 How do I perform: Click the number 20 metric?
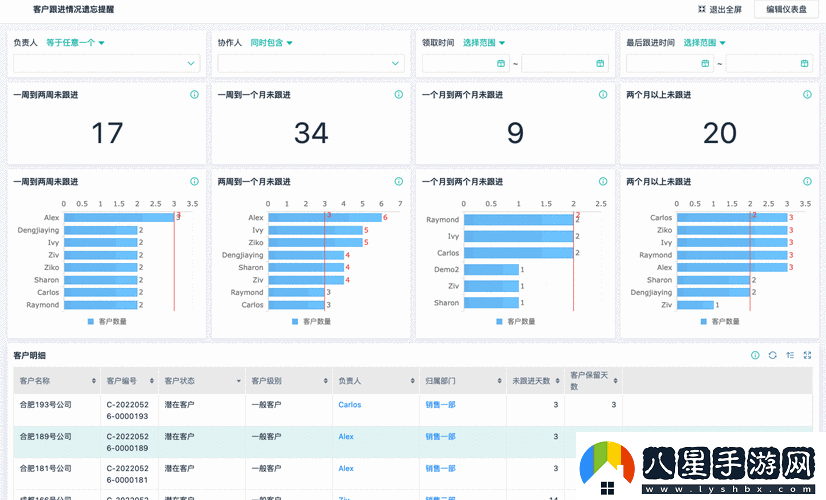[x=720, y=133]
